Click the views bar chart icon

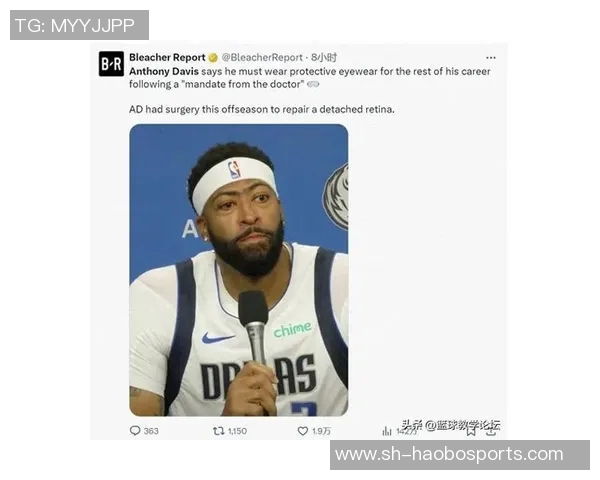point(387,431)
